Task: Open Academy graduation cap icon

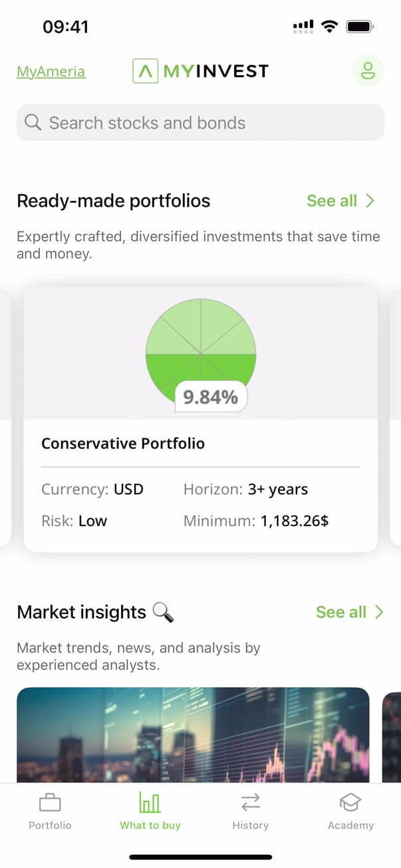Action: (x=350, y=803)
